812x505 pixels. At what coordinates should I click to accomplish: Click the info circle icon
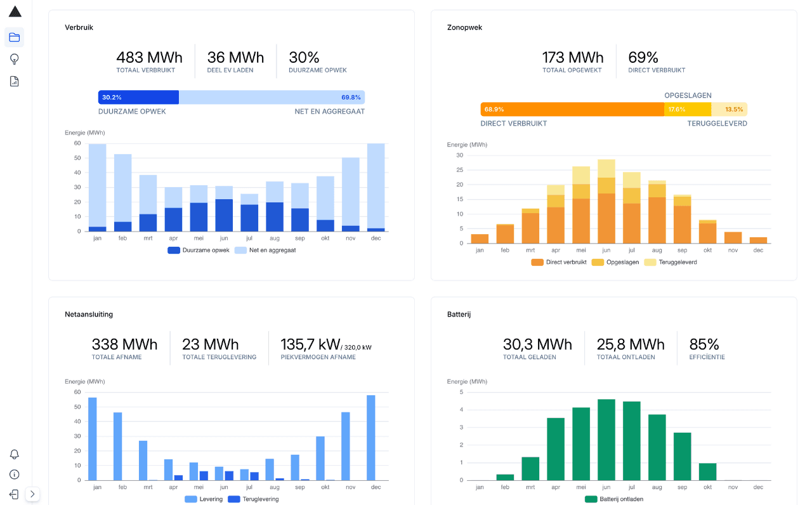point(15,475)
